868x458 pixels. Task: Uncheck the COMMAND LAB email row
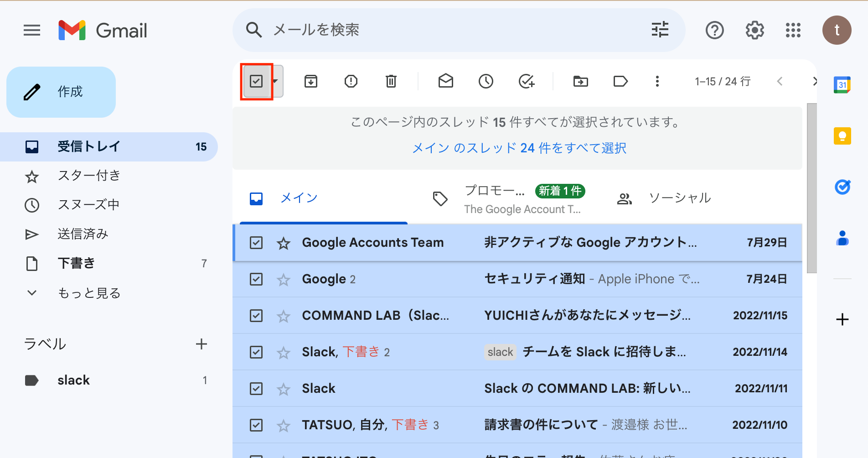[x=256, y=316]
